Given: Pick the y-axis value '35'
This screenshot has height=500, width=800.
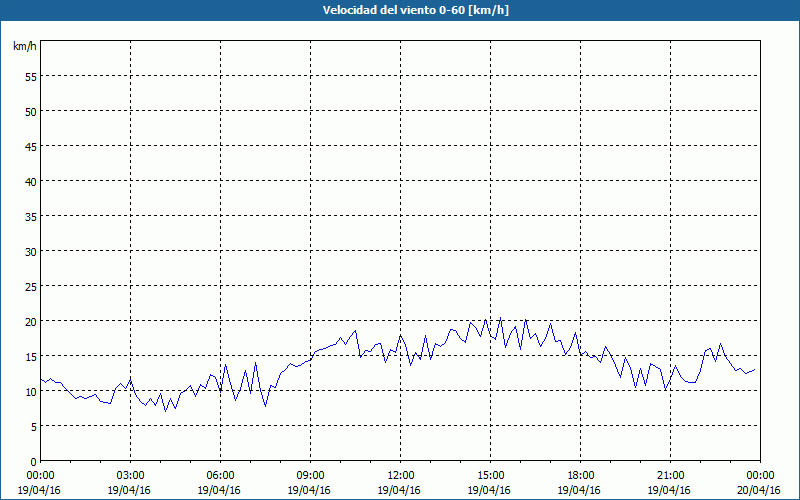Looking at the screenshot, I should [31, 216].
